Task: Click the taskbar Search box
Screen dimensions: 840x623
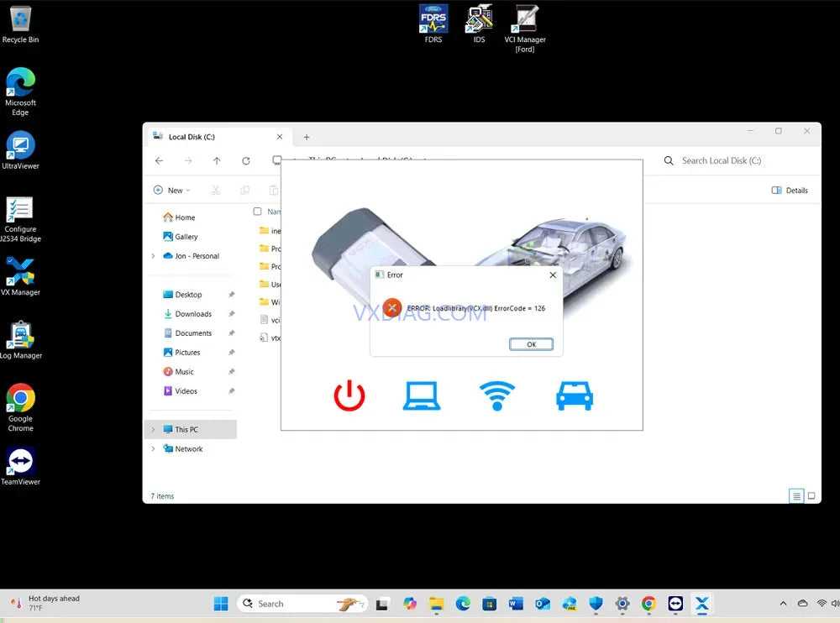Action: 302,604
